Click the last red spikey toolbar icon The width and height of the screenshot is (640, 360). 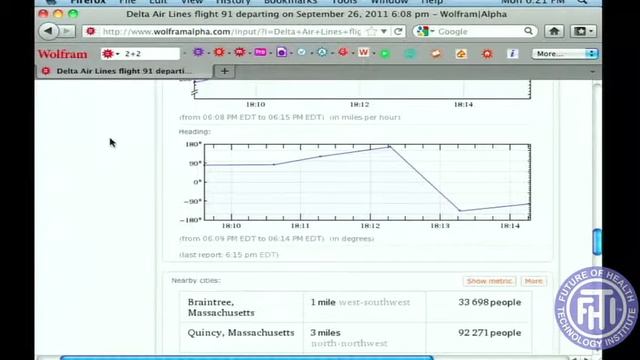(487, 54)
